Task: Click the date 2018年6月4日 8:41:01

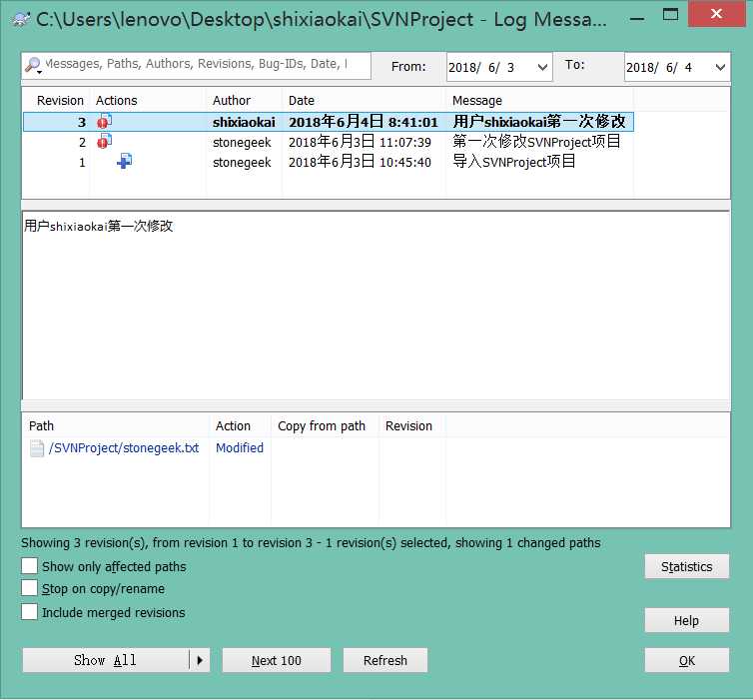Action: point(364,122)
